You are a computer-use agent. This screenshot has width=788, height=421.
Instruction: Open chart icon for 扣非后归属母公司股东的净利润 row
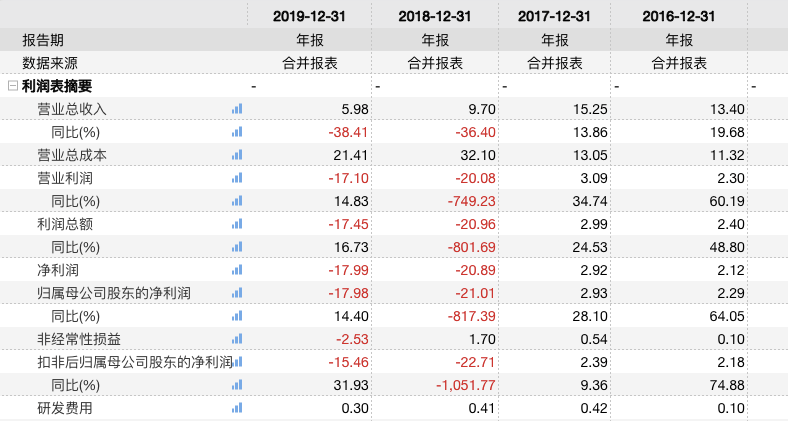[238, 362]
